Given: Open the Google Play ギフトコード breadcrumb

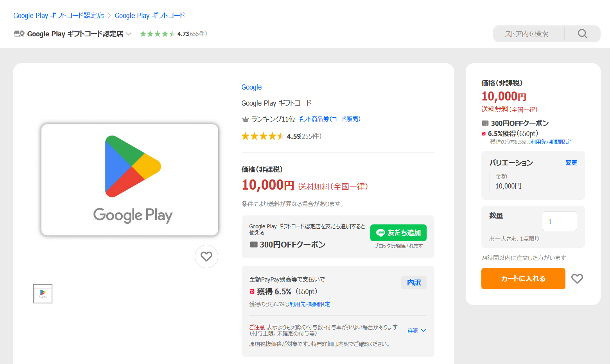Looking at the screenshot, I should point(150,16).
